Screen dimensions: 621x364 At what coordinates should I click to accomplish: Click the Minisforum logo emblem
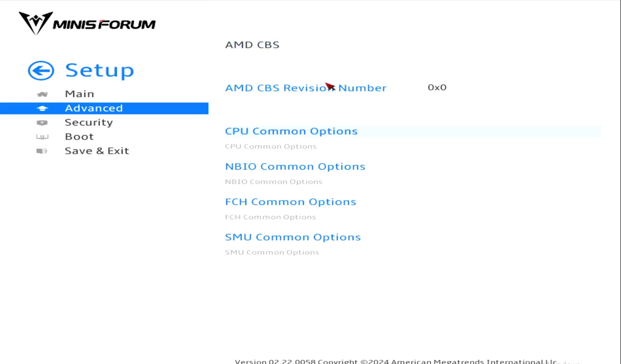(x=36, y=23)
